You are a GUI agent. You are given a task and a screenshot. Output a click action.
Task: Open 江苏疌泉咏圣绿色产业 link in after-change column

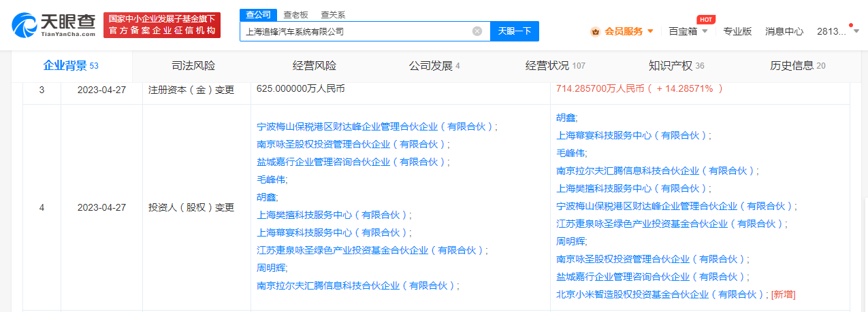click(670, 224)
